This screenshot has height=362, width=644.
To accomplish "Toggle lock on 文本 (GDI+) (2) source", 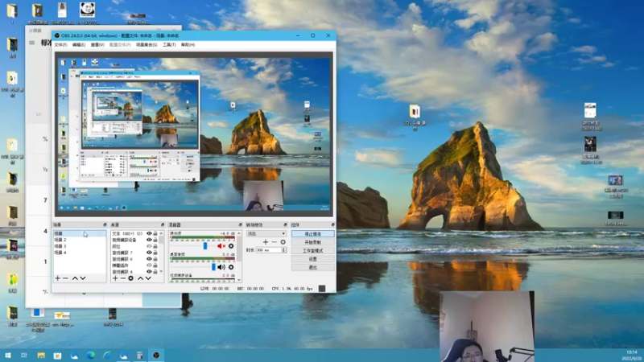I will coord(155,233).
